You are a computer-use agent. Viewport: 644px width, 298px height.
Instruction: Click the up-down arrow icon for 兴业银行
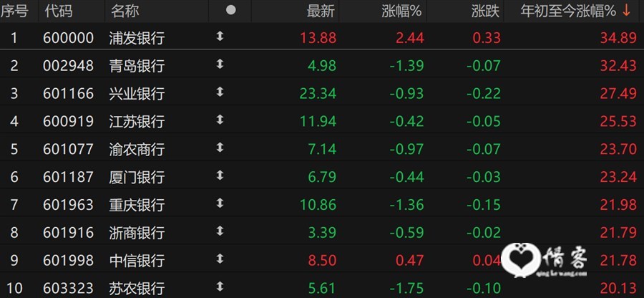[220, 92]
